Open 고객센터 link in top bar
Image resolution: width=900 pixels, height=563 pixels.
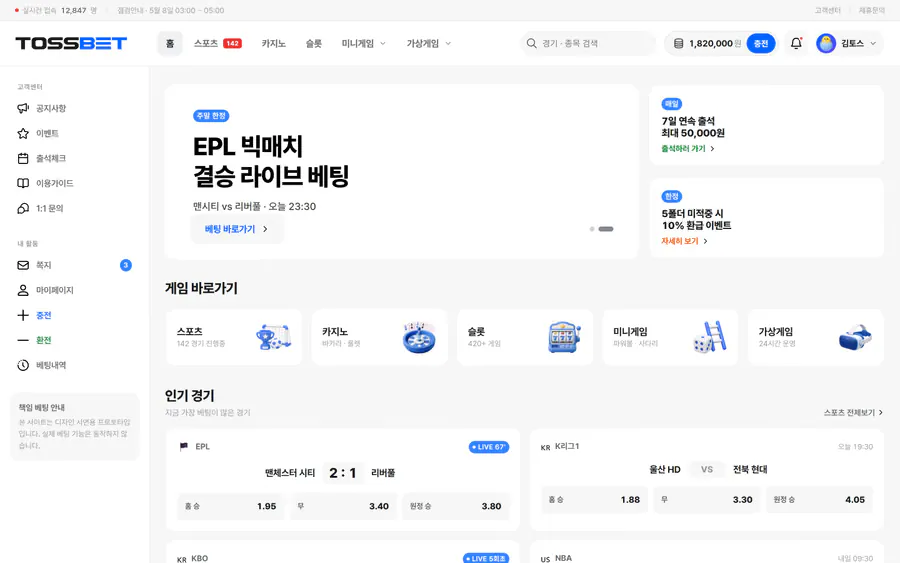(827, 10)
